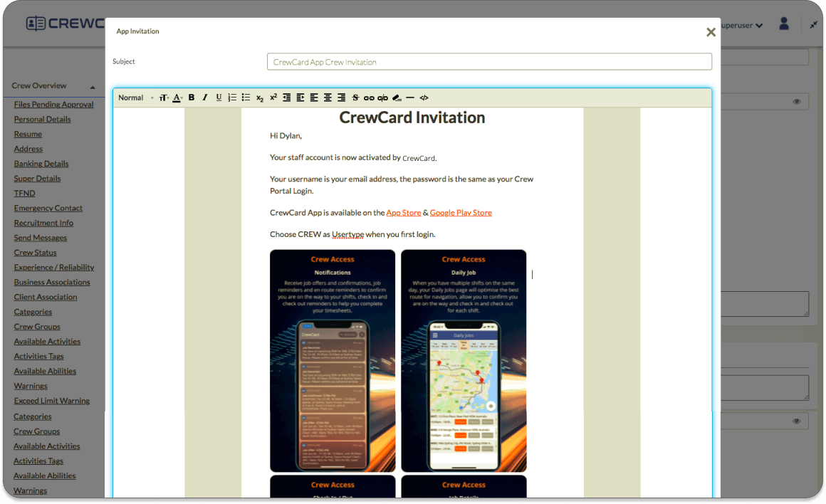Open Files Pending Approval

[x=53, y=104]
